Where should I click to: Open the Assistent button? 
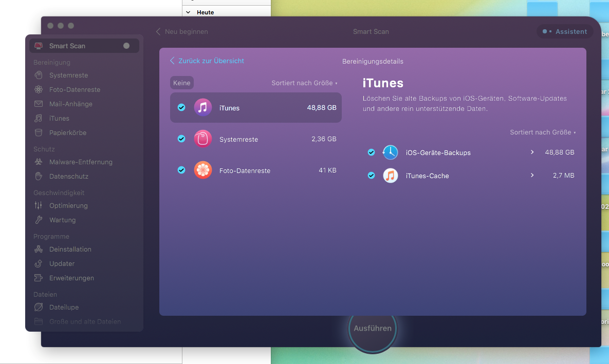coord(565,31)
